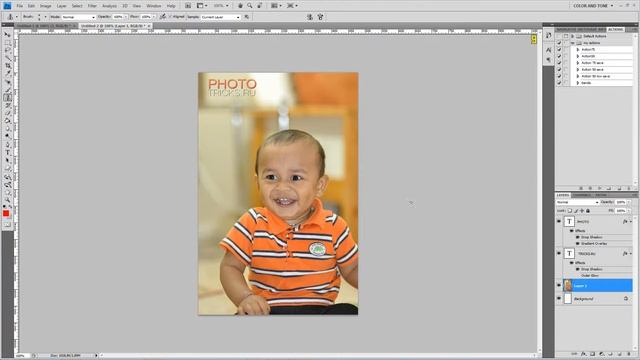Screen dimensions: 640x360
Task: Click Lock position icon in Layers panel
Action: pyautogui.click(x=582, y=211)
